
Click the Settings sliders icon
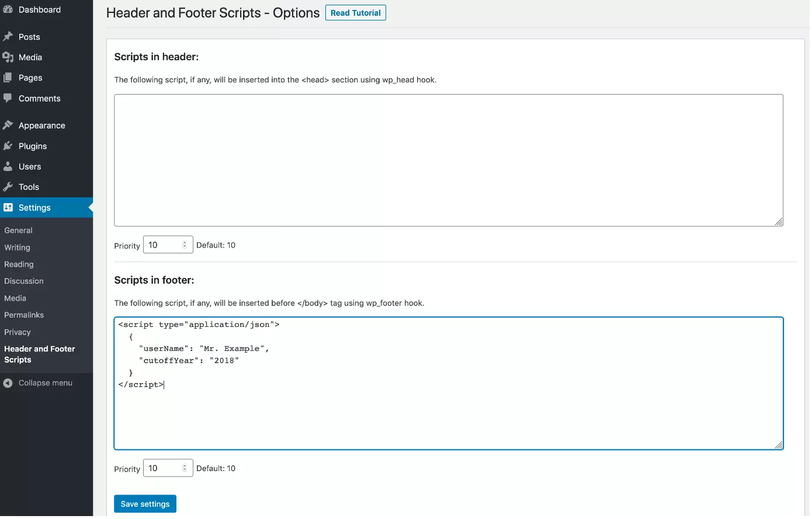(x=8, y=207)
